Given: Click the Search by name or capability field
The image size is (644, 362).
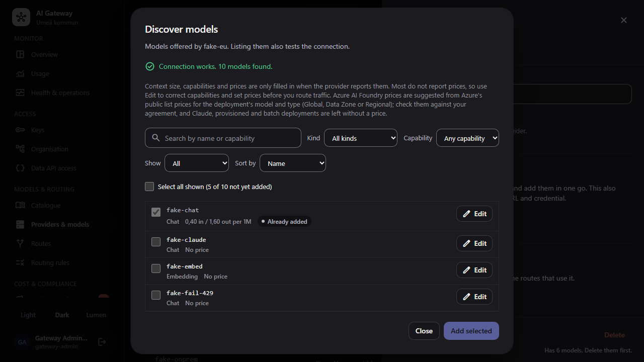Looking at the screenshot, I should (x=223, y=138).
